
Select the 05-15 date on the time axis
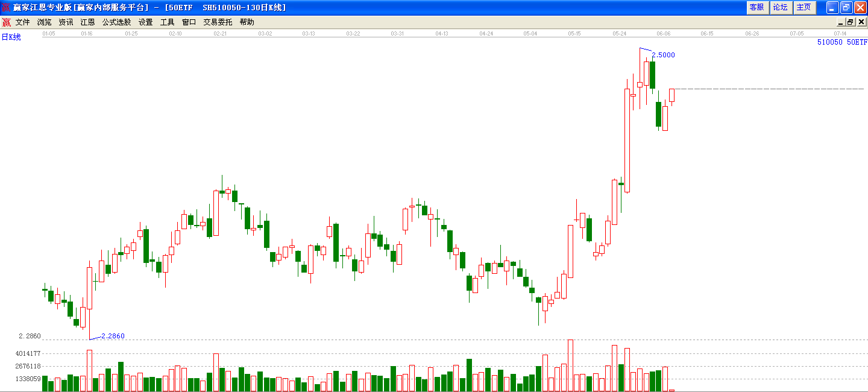(x=574, y=34)
